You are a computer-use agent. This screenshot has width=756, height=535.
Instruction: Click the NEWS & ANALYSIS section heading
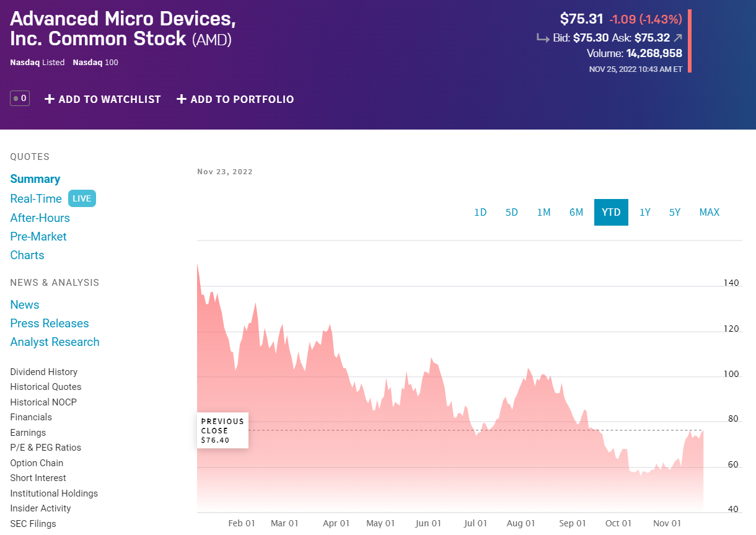tap(55, 283)
